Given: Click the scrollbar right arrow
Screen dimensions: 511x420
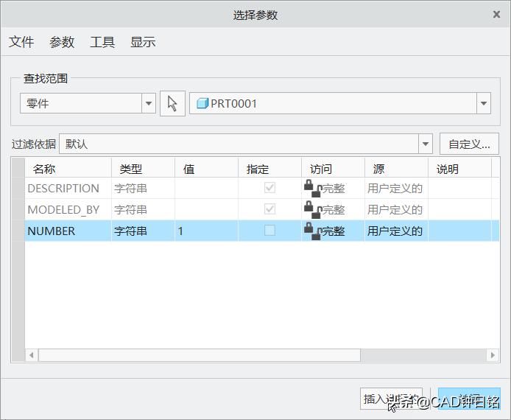Looking at the screenshot, I should point(493,355).
